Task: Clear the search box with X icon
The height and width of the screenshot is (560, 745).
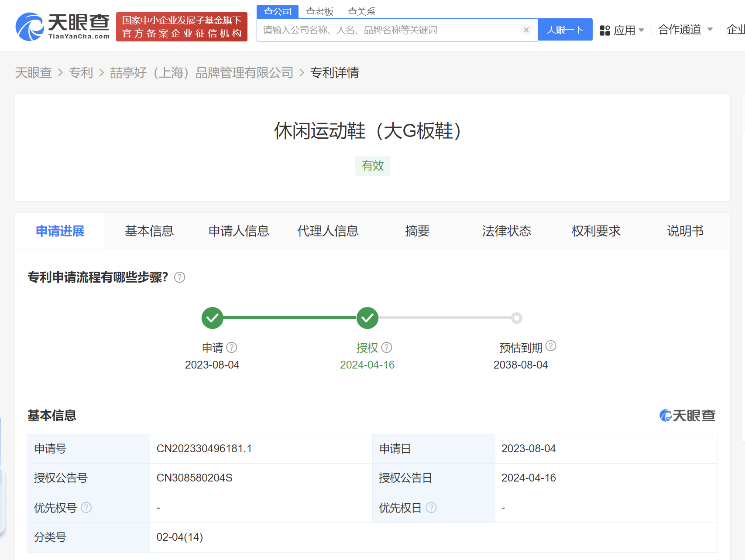Action: point(526,30)
